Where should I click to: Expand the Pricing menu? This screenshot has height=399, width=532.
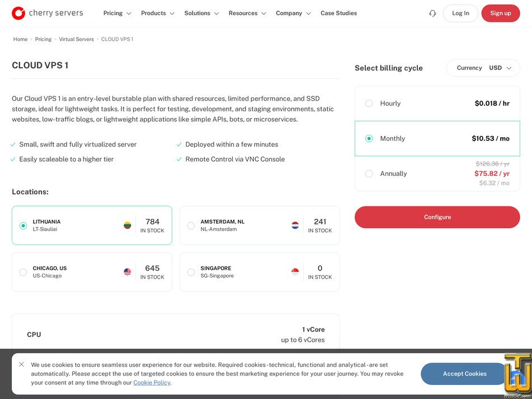[117, 13]
